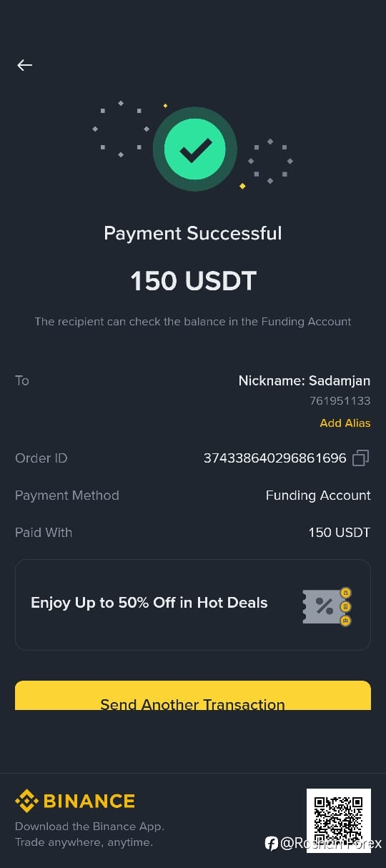
Task: Tap the Facebook icon watermark
Action: click(272, 844)
